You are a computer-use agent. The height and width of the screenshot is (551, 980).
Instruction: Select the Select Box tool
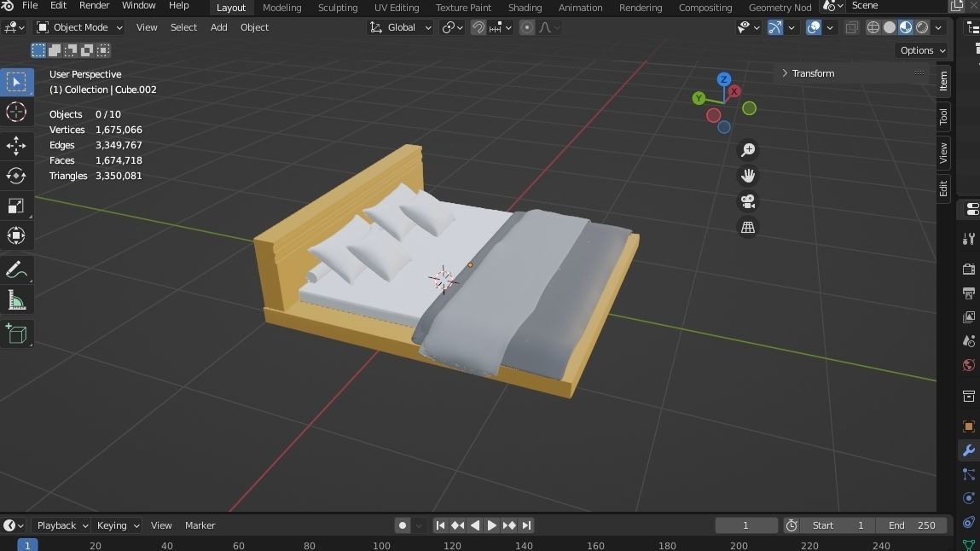point(16,82)
